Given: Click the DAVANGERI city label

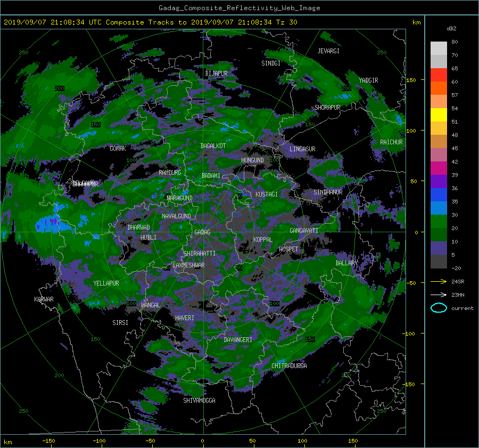Looking at the screenshot, I should pyautogui.click(x=238, y=340).
